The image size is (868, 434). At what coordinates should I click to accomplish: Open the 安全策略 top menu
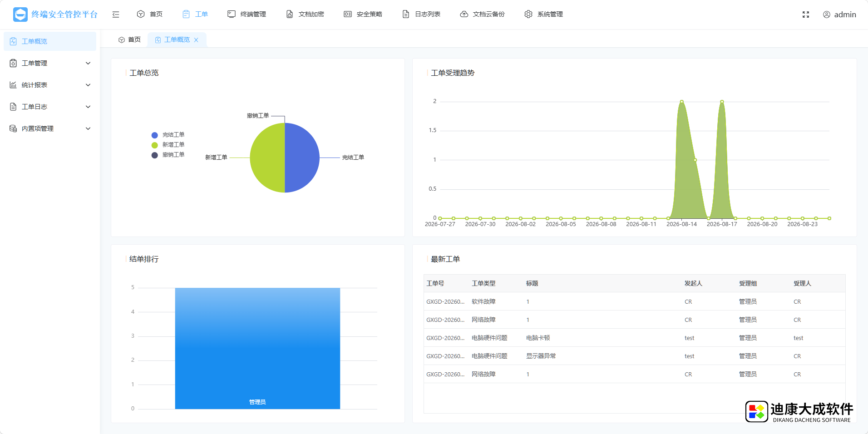[x=370, y=14]
